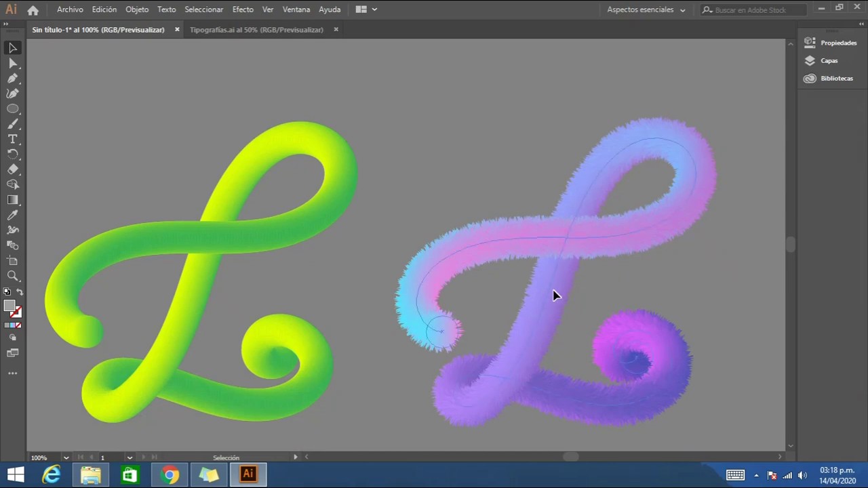Reset to default fill and stroke

(x=7, y=292)
